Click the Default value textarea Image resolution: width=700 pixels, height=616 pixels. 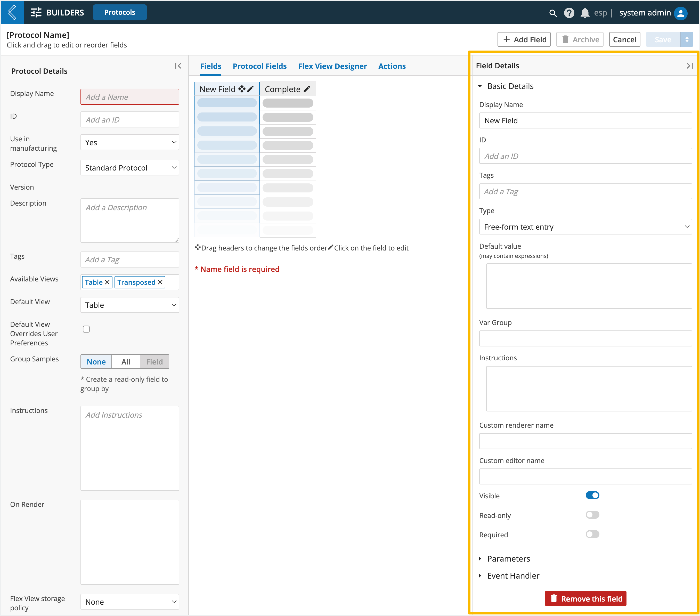(589, 286)
